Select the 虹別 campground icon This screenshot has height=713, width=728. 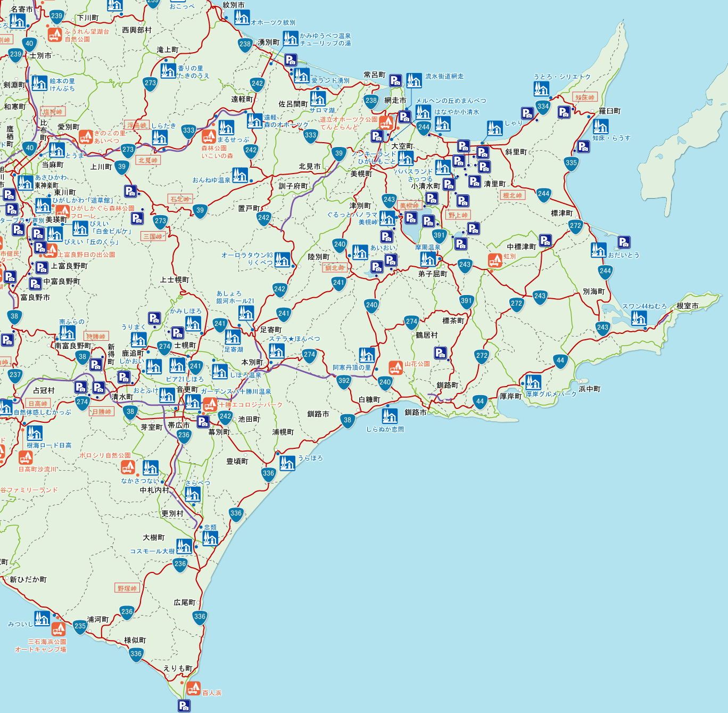[x=495, y=260]
